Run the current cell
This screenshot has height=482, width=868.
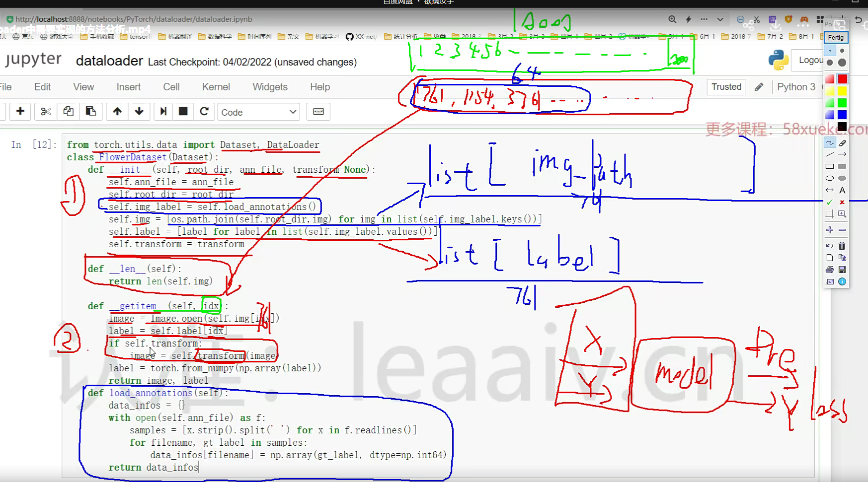(163, 111)
